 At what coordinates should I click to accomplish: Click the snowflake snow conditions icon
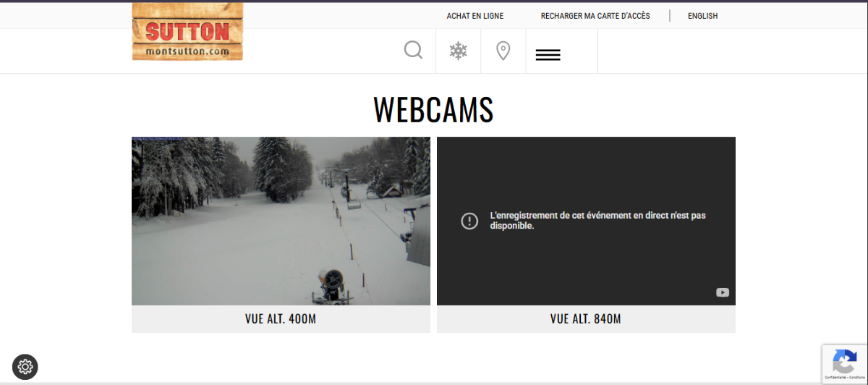click(458, 51)
